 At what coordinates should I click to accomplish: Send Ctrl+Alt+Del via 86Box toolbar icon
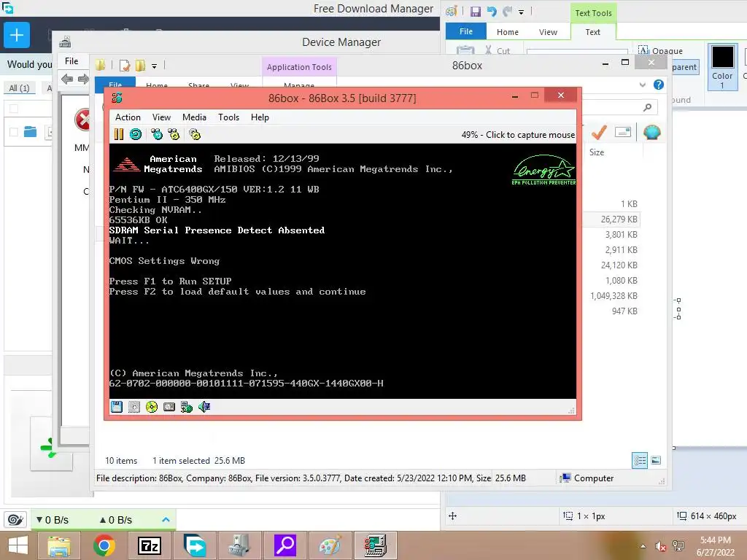157,134
